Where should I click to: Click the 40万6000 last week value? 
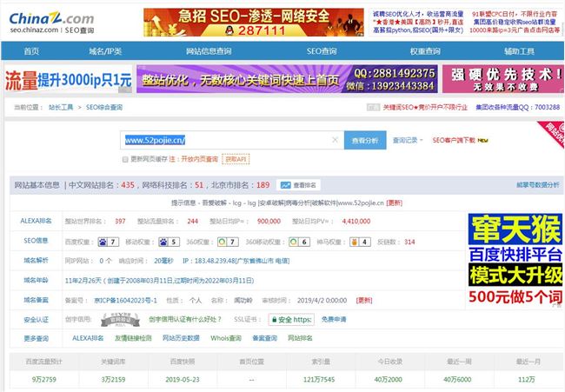click(x=457, y=379)
